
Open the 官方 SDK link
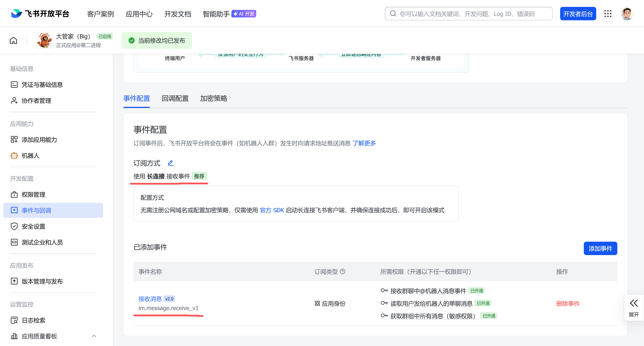coord(272,210)
